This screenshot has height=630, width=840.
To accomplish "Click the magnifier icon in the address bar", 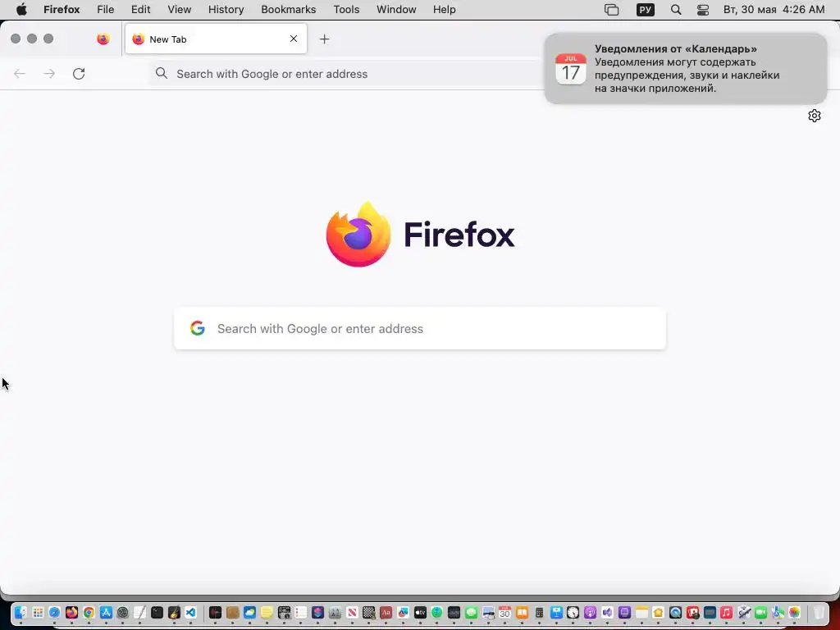I will click(162, 73).
